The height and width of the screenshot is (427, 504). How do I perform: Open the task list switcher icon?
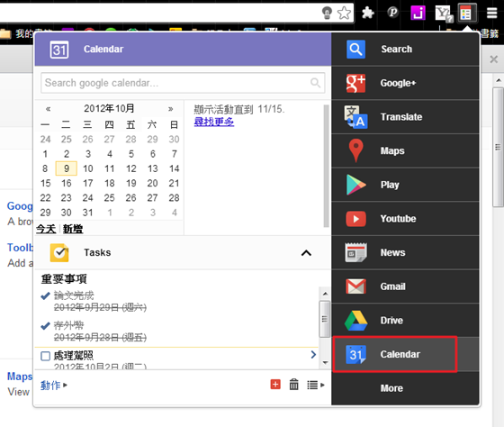click(315, 385)
